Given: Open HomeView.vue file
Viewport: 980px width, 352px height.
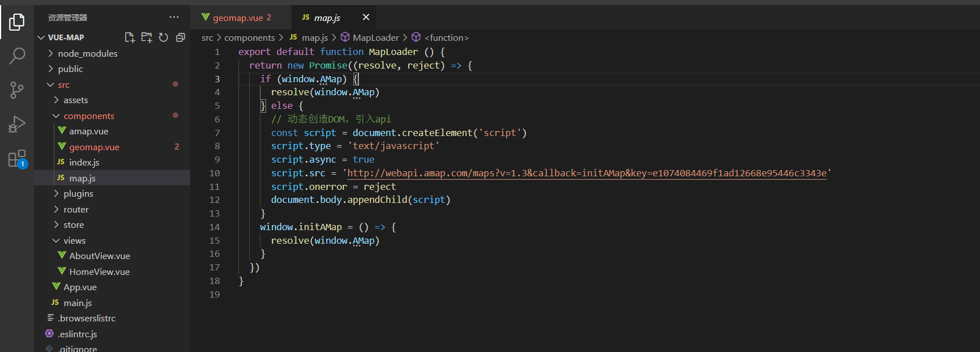Looking at the screenshot, I should click(112, 272).
